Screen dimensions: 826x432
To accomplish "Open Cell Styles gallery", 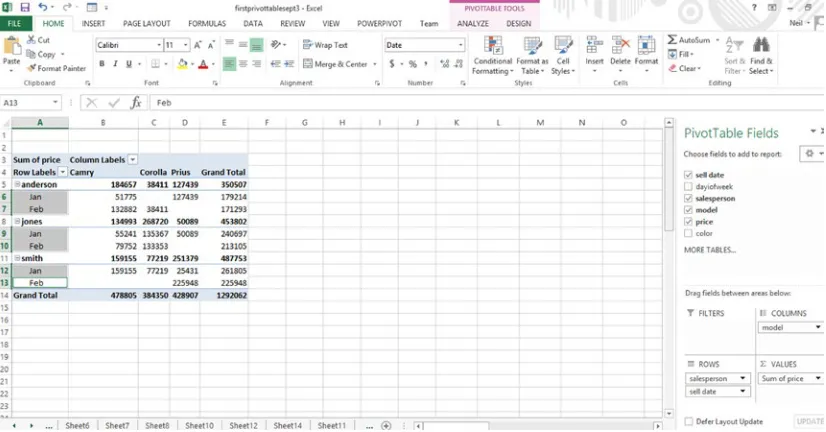I will click(563, 55).
